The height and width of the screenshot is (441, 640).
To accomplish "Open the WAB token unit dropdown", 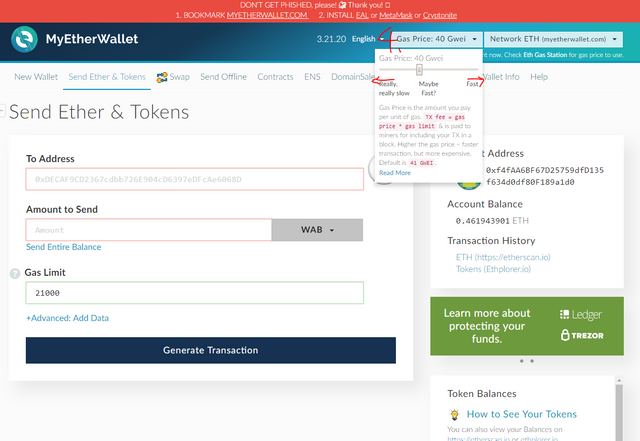I will click(x=317, y=230).
